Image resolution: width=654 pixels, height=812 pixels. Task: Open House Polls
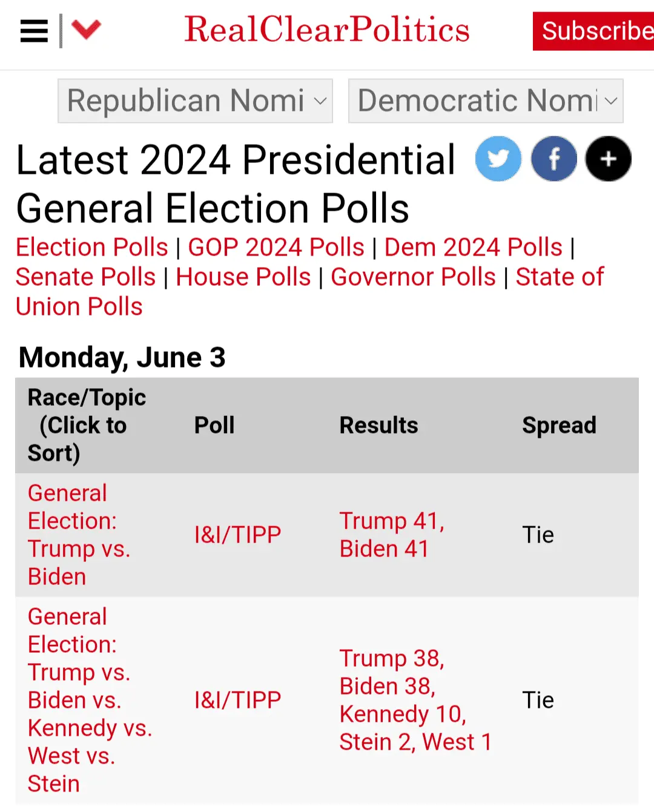243,277
